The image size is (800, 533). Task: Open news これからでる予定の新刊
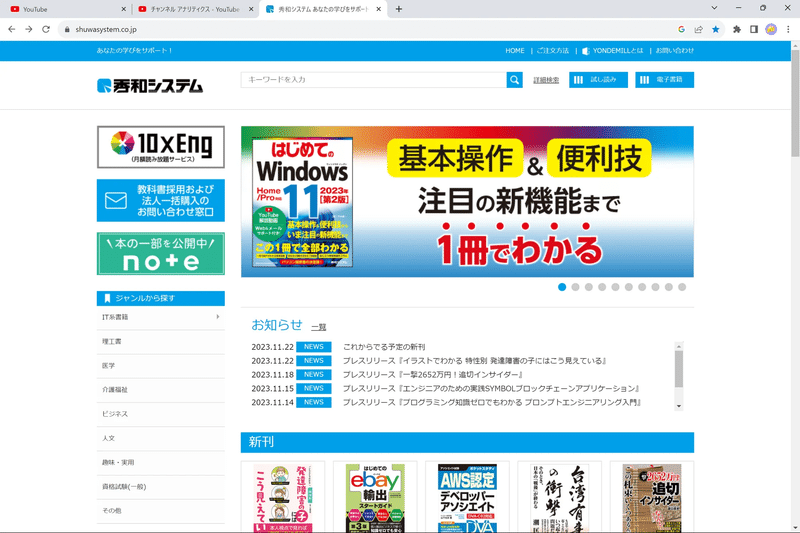click(384, 347)
